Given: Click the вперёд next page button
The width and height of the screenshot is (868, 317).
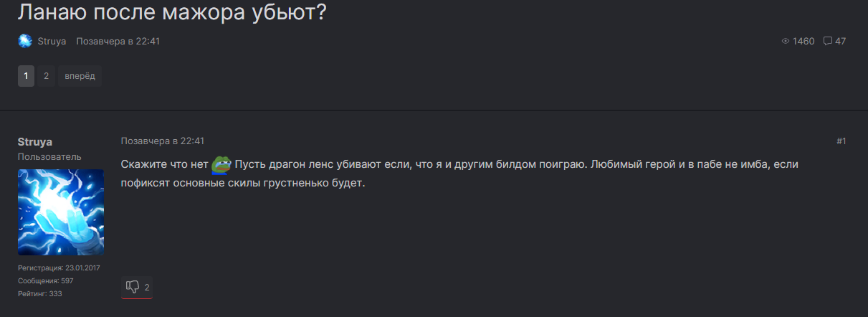Looking at the screenshot, I should [80, 76].
